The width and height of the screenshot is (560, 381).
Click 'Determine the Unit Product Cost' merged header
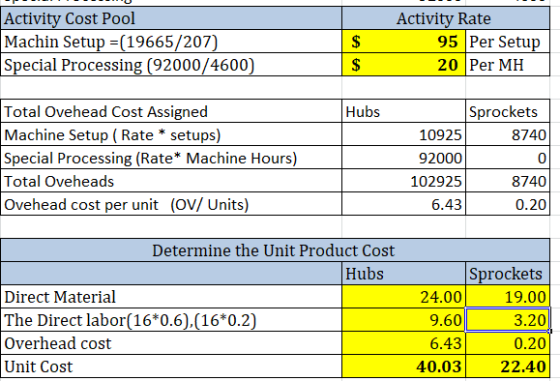(x=275, y=250)
